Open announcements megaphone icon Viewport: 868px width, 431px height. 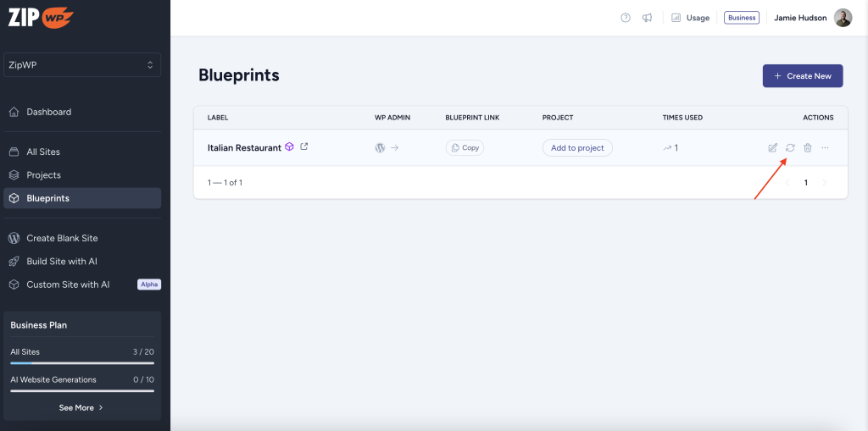coord(648,18)
